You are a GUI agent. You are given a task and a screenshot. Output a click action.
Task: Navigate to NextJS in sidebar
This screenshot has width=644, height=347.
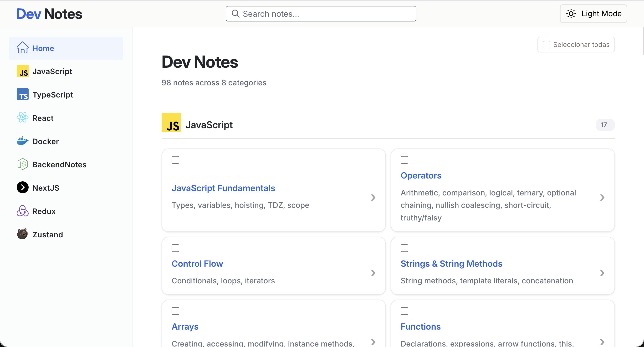66,188
